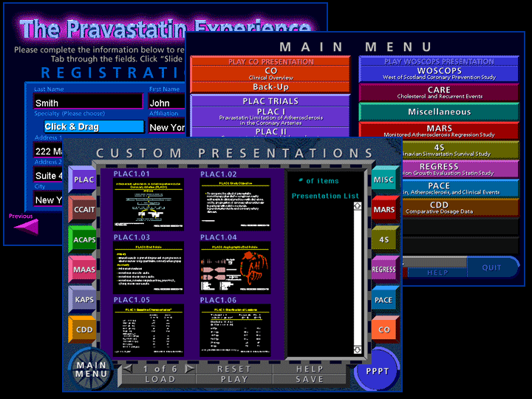Play WOSCOPS Presentation in Main Menu
This screenshot has width=532, height=399.
point(439,61)
